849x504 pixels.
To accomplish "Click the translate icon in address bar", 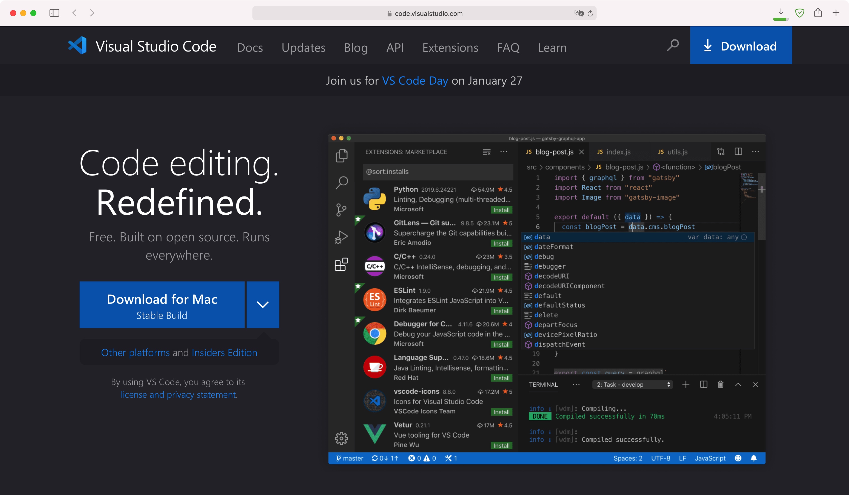I will click(579, 13).
